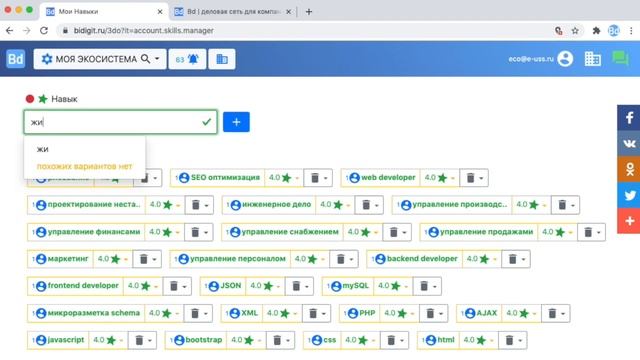Open notifications bell with count 63
This screenshot has height=360, width=640.
[x=187, y=59]
